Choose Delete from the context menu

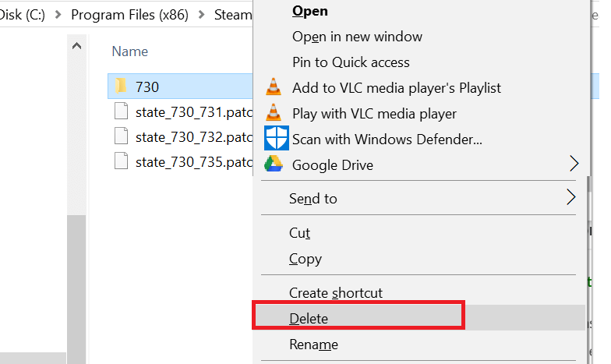click(309, 318)
